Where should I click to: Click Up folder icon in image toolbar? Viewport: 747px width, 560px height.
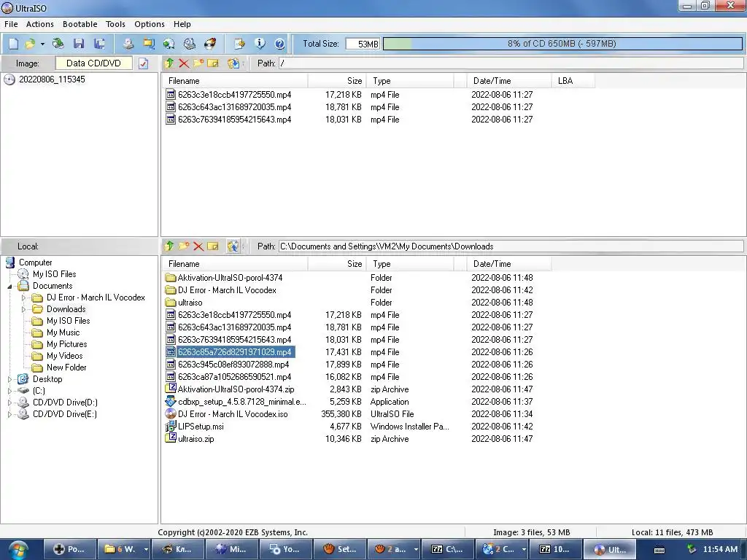coord(169,63)
